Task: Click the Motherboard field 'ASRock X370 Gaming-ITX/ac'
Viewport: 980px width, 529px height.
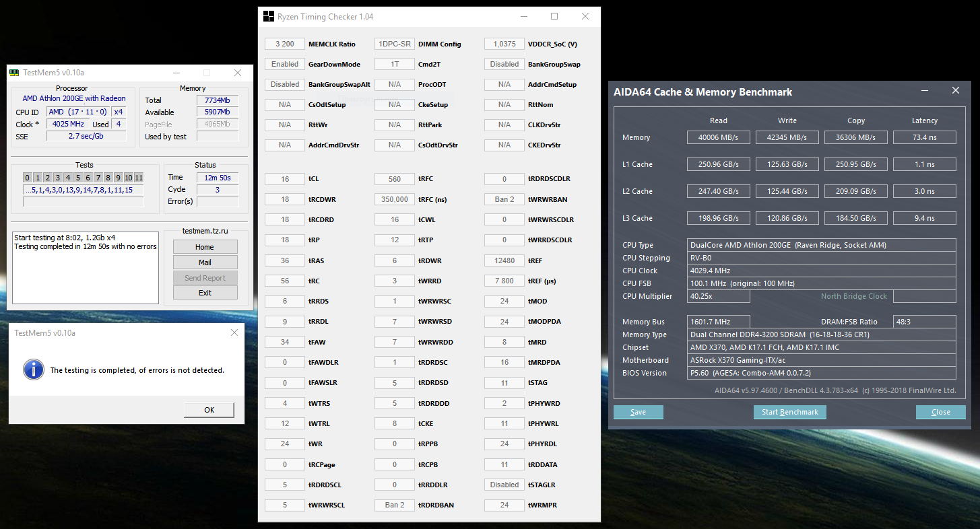Action: pyautogui.click(x=822, y=360)
